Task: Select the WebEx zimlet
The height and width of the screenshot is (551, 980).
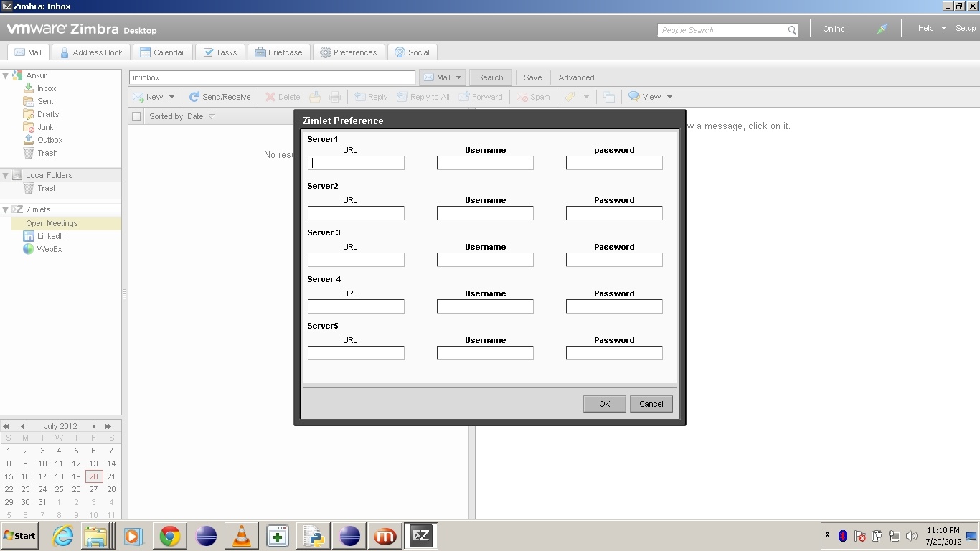Action: [49, 249]
